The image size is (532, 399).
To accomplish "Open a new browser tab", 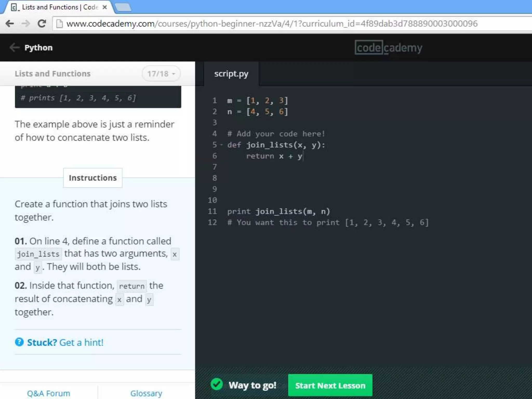I will click(x=123, y=7).
